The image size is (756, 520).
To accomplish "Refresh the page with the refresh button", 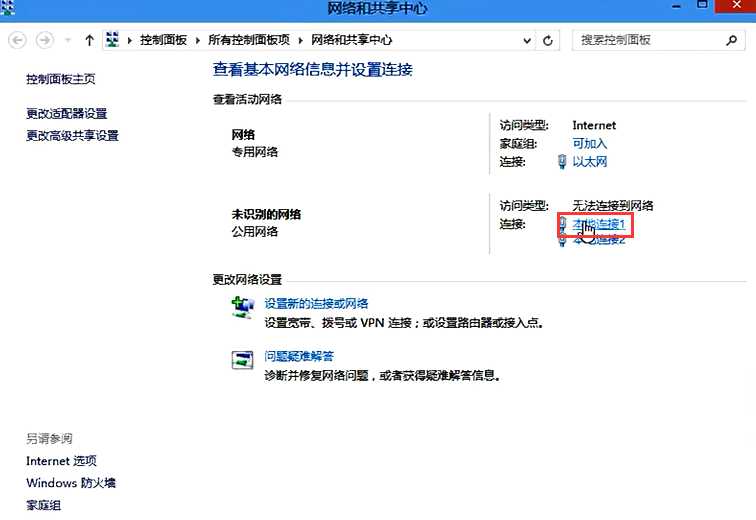I will (x=548, y=40).
